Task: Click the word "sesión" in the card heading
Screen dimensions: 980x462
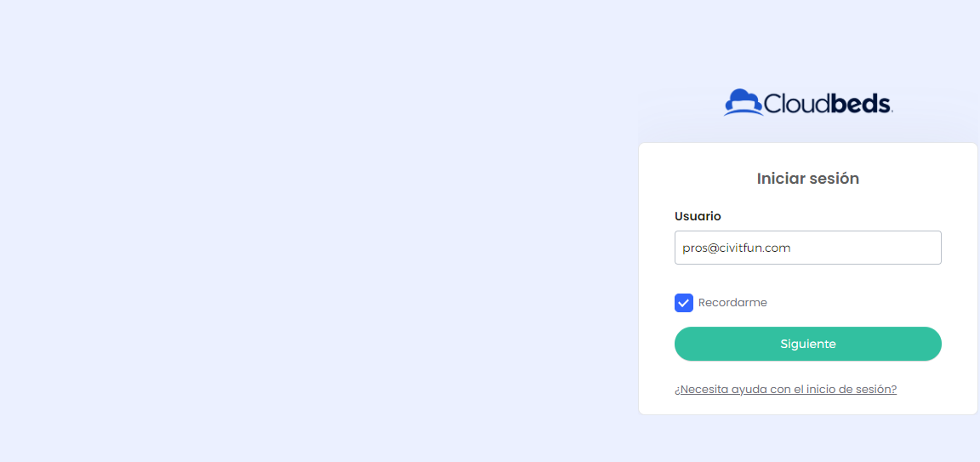Action: click(x=835, y=179)
